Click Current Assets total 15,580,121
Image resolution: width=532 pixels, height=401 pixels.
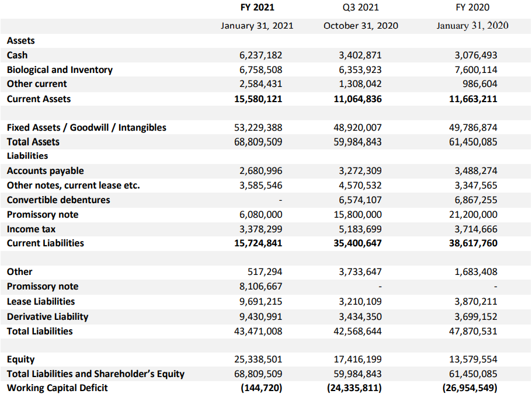pyautogui.click(x=258, y=99)
